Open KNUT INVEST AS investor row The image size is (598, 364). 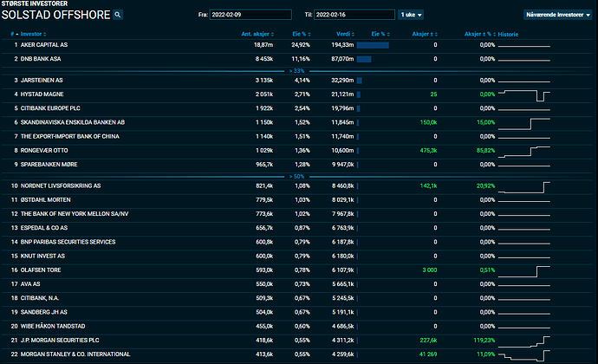point(296,256)
